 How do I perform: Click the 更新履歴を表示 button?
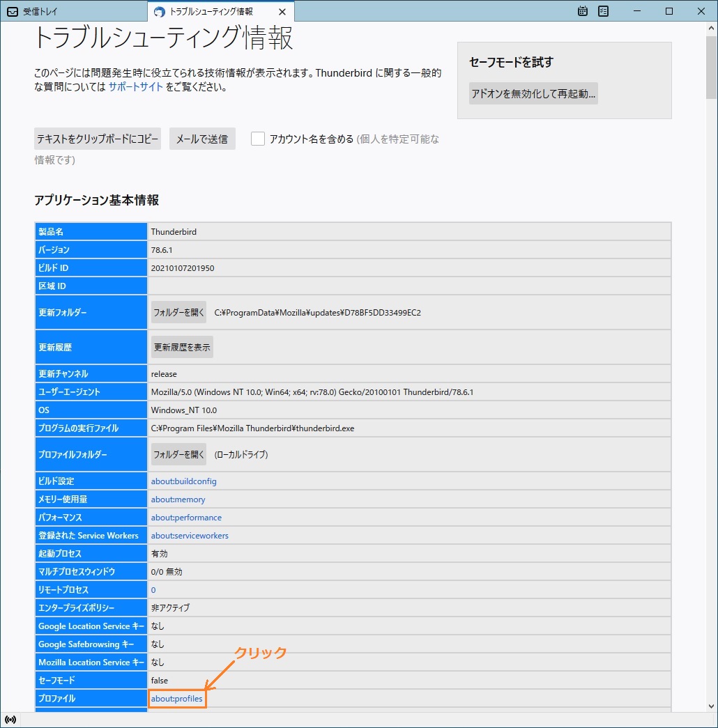(x=182, y=347)
